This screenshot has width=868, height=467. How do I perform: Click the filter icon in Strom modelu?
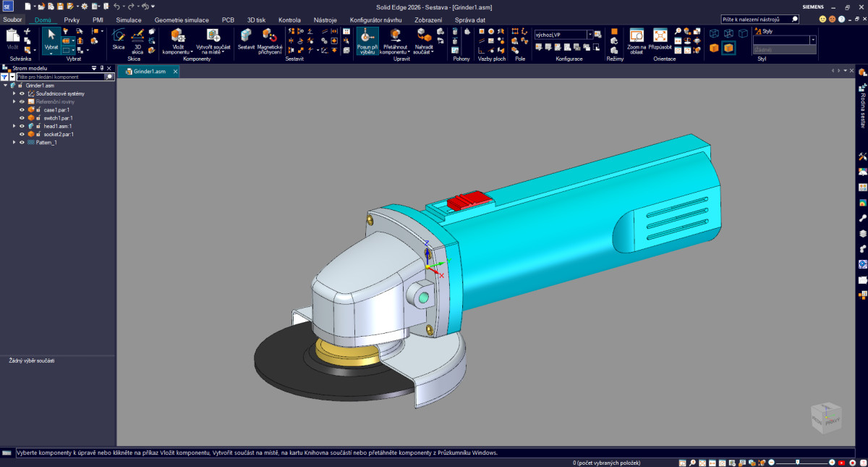[4, 76]
